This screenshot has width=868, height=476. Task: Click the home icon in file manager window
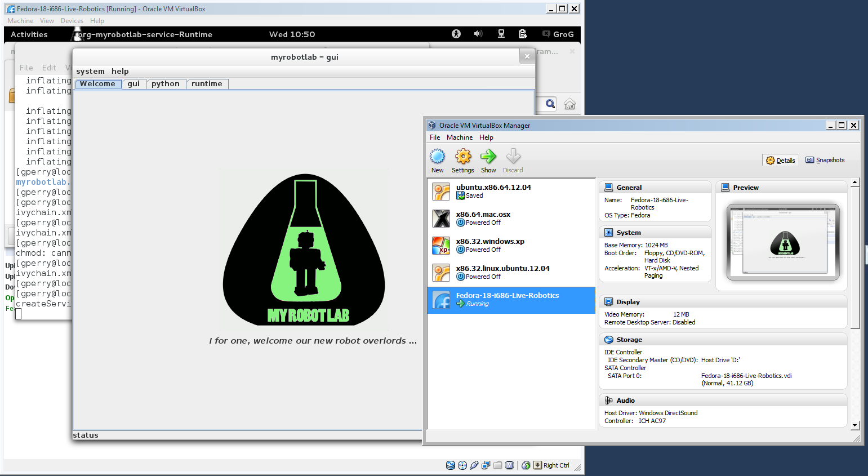[570, 104]
